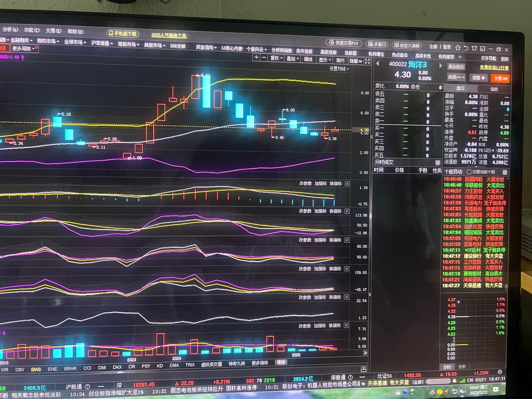Close the second indicator panel (113.86)
532x399 pixels.
347,211
